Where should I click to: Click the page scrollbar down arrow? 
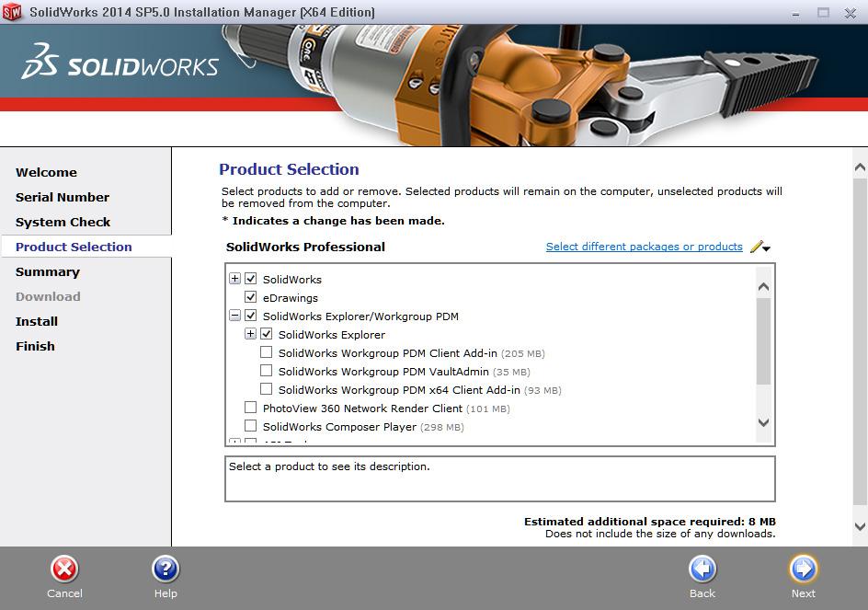[x=860, y=526]
